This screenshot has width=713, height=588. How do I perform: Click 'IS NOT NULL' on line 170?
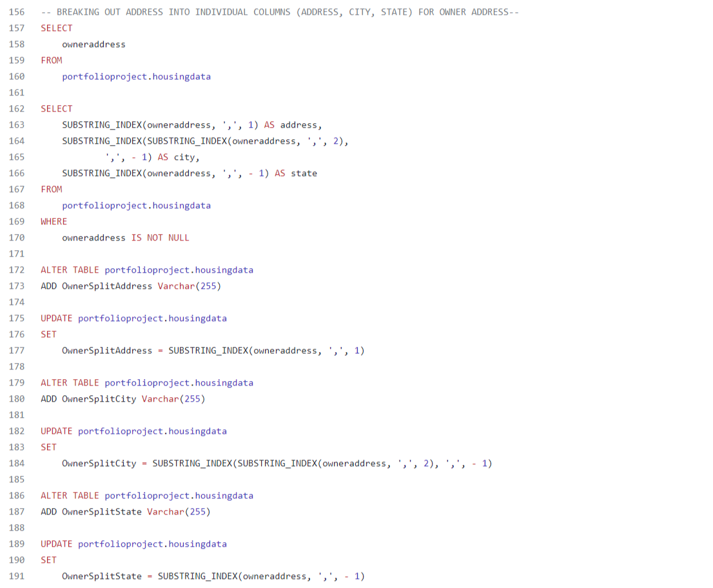160,238
